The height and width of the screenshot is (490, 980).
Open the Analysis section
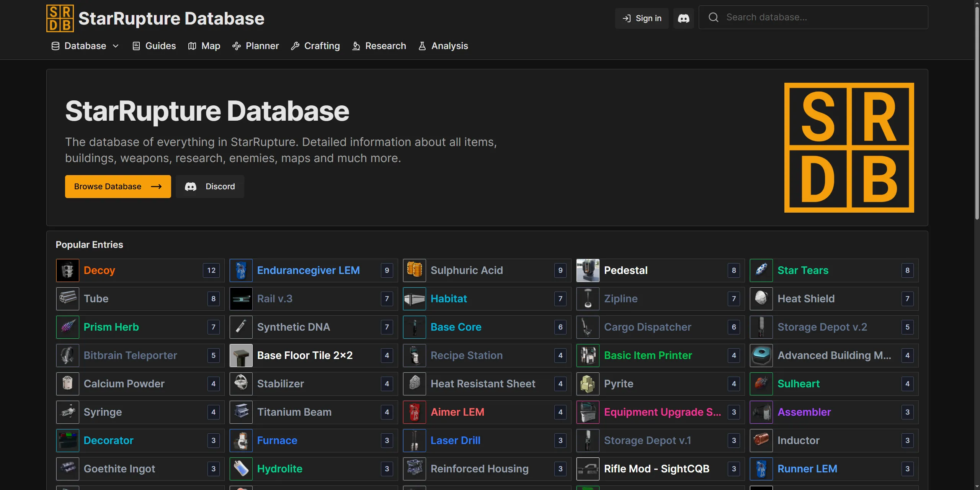[443, 46]
